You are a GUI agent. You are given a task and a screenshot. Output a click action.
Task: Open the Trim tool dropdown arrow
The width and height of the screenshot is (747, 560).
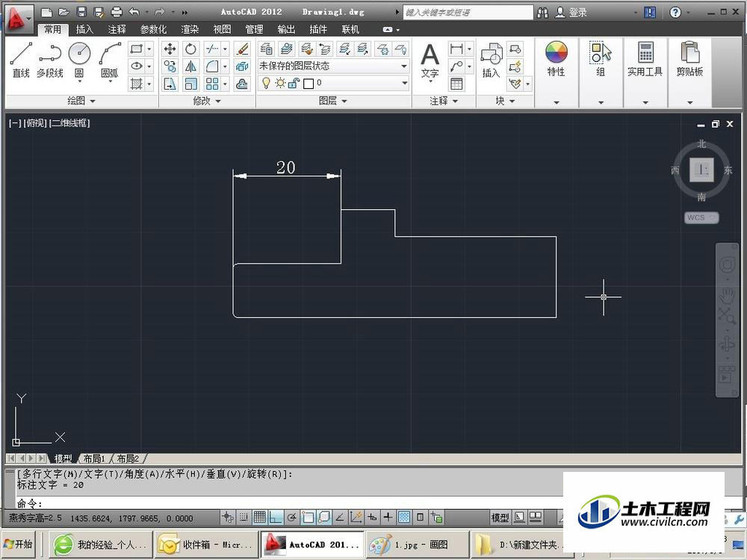(225, 49)
